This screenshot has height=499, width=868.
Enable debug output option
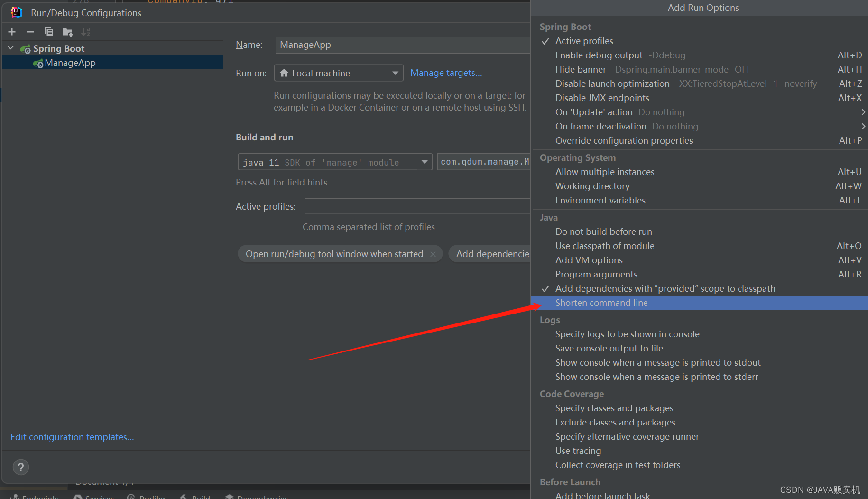[699, 55]
